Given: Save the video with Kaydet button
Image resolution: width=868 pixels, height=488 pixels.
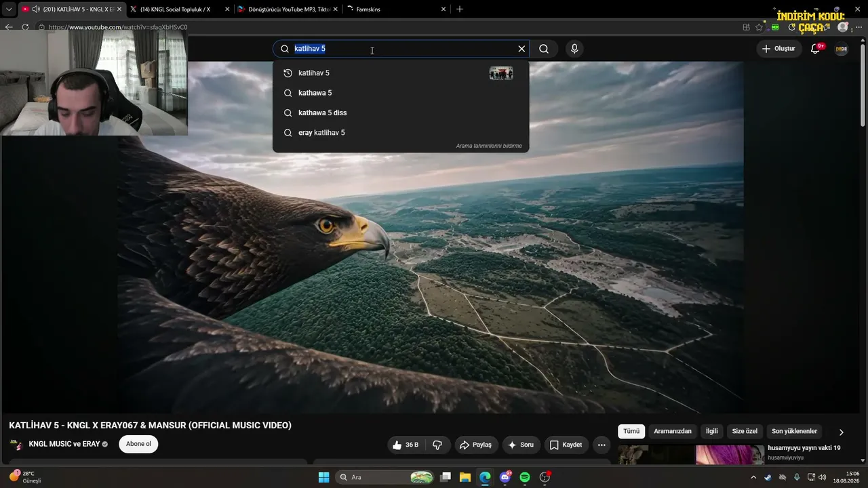Looking at the screenshot, I should pyautogui.click(x=566, y=445).
